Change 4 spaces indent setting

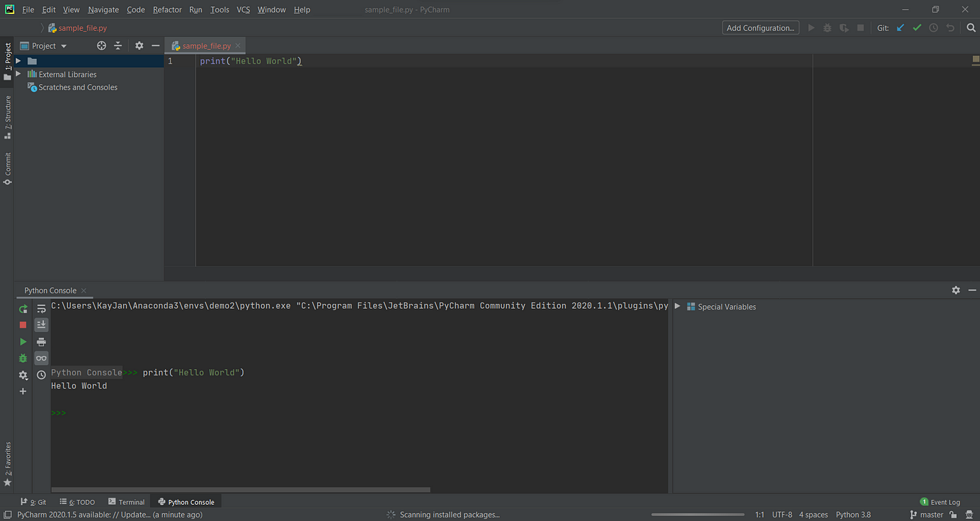tap(813, 515)
